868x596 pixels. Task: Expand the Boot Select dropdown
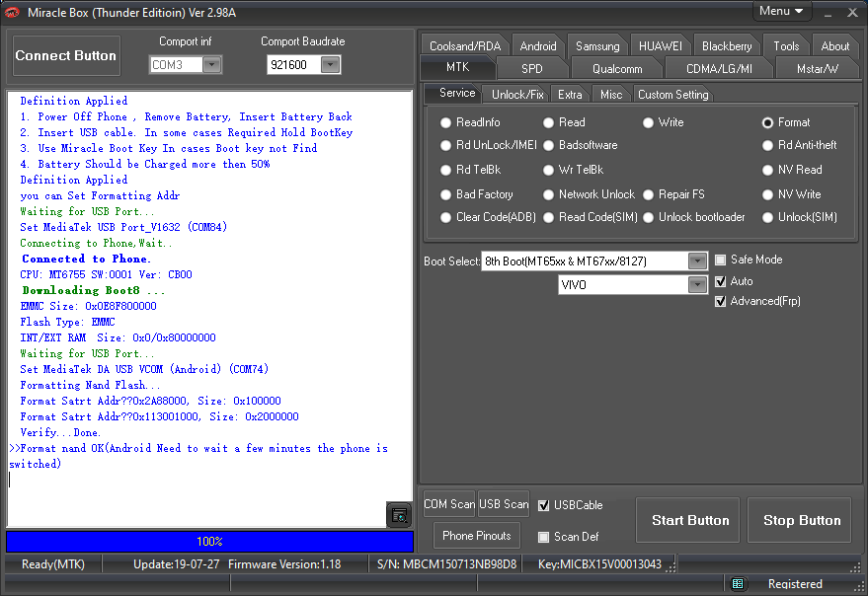coord(697,261)
